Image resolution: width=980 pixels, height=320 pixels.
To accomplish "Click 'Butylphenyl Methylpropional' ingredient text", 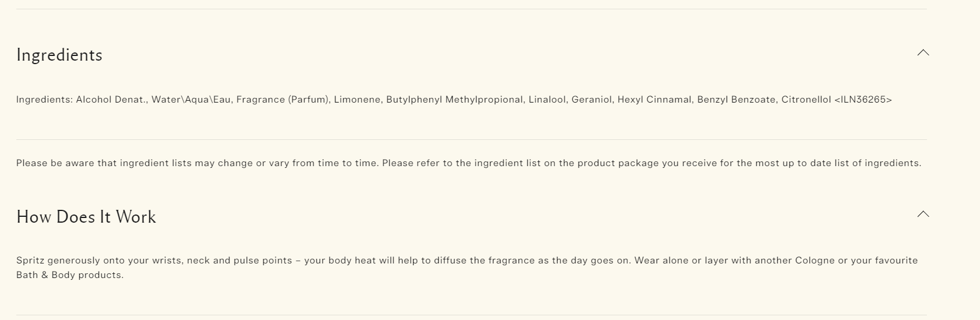I will coord(454,100).
